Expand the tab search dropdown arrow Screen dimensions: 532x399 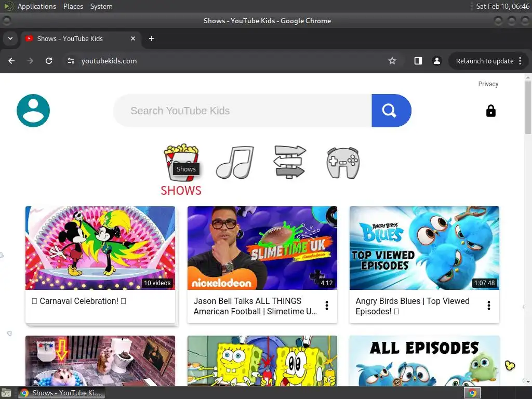coord(10,38)
